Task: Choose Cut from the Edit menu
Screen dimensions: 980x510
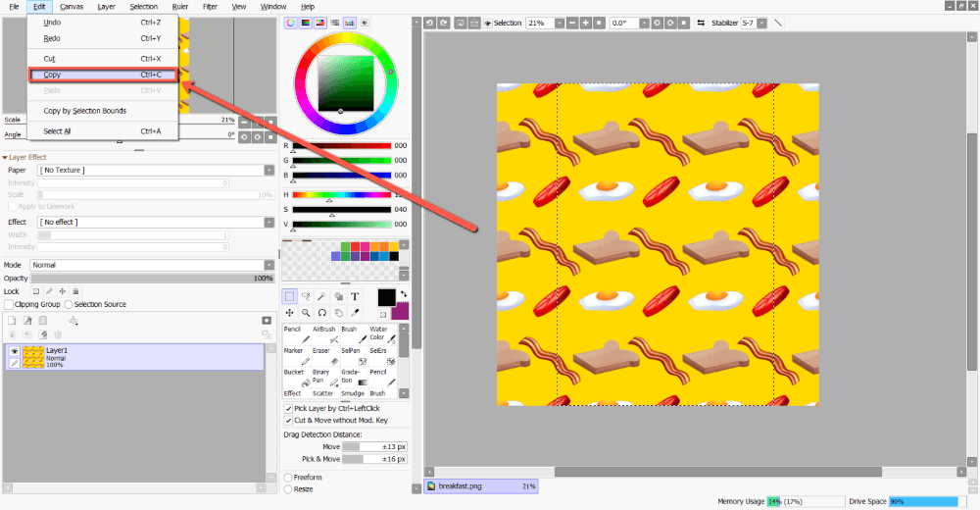Action: coord(103,59)
